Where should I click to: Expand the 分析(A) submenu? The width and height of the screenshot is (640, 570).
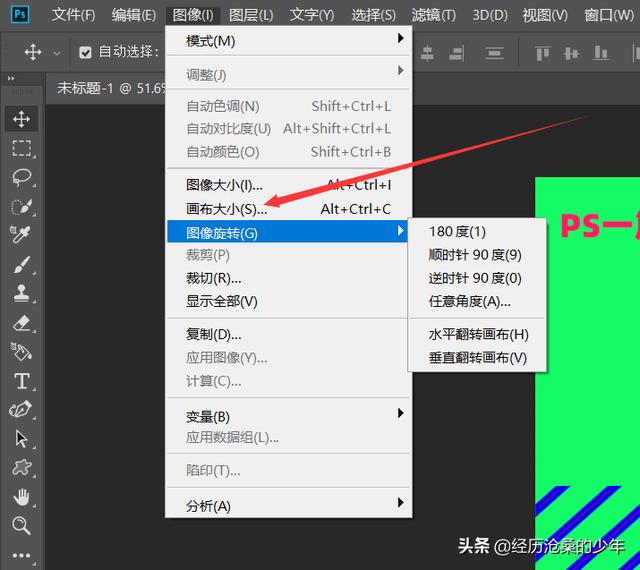tap(288, 505)
